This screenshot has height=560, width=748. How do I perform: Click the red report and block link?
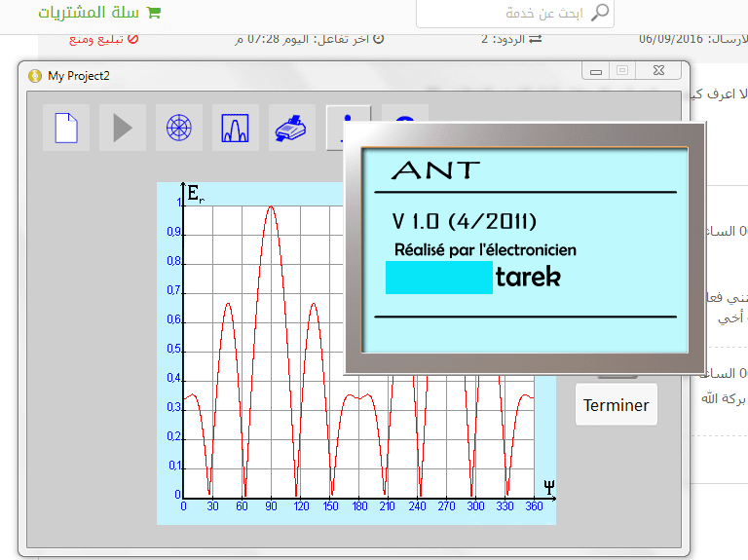tap(103, 39)
